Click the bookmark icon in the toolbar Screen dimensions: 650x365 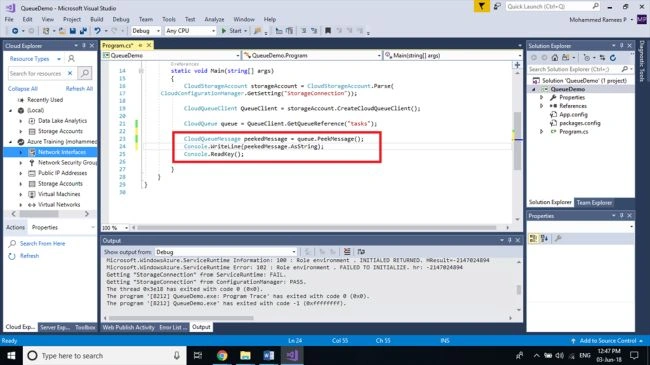click(328, 31)
